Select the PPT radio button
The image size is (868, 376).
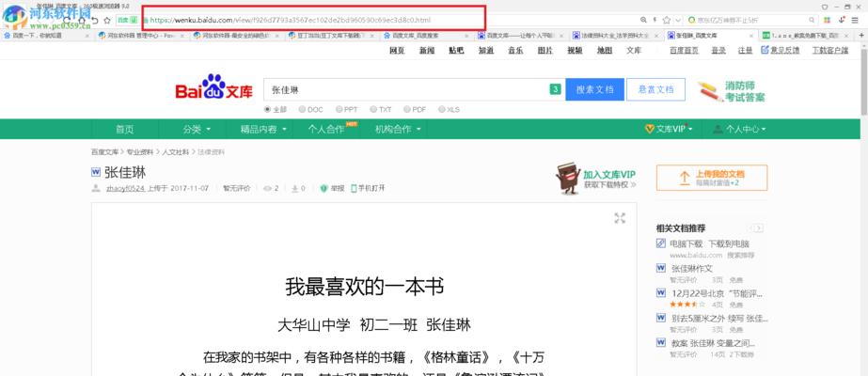tap(339, 109)
